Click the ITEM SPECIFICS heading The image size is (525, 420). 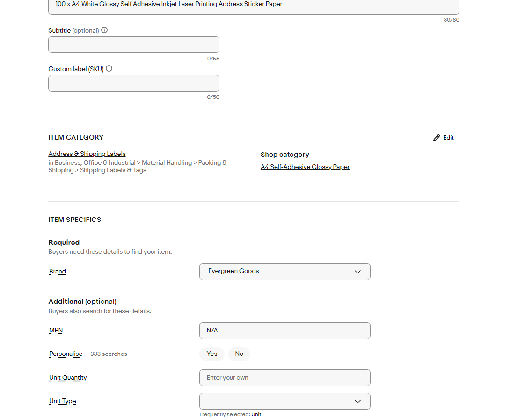coord(75,220)
